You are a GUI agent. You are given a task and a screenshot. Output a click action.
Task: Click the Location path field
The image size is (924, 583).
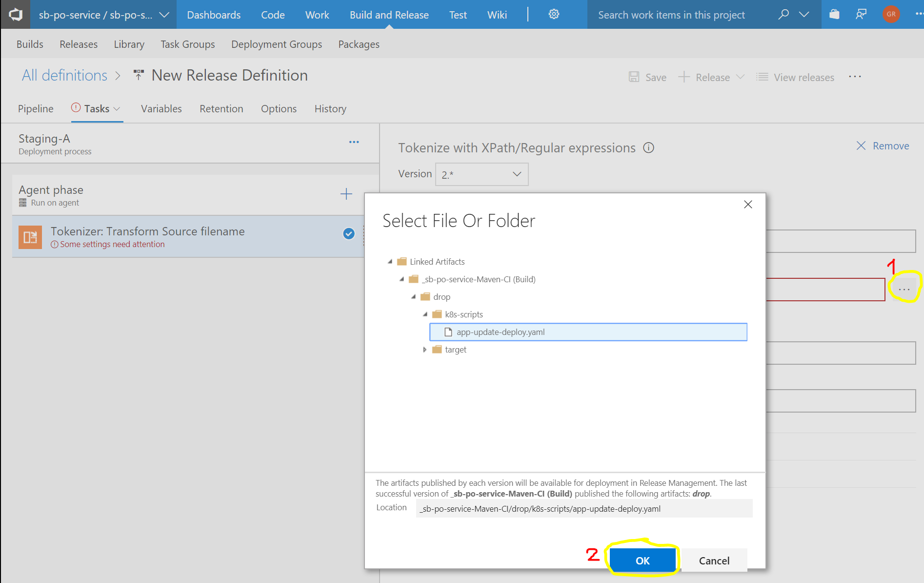coord(584,508)
